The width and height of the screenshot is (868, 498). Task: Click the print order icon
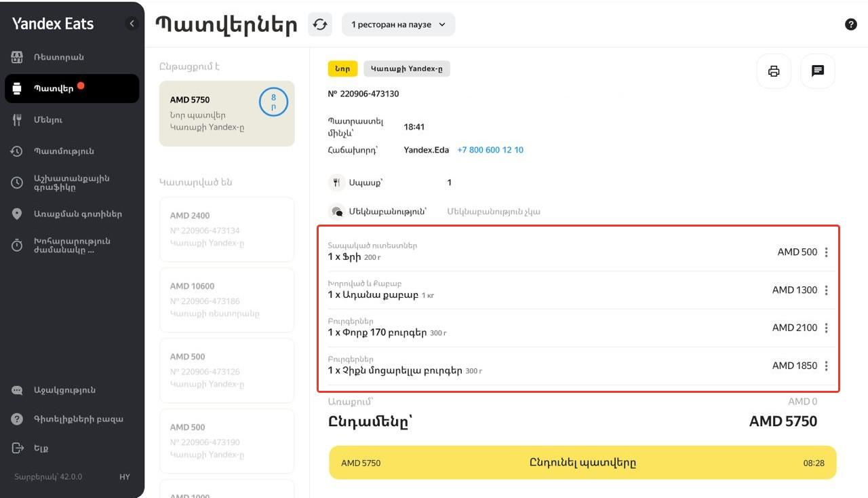[x=774, y=71]
